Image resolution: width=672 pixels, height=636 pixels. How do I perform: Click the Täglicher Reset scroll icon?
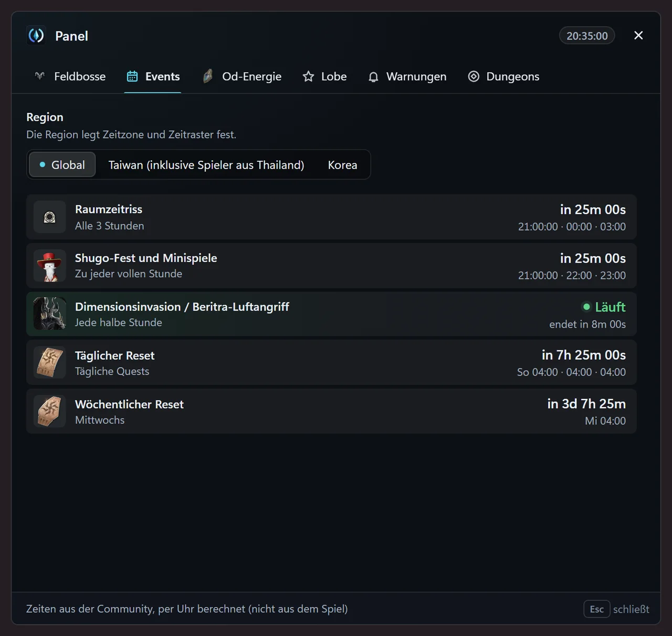pyautogui.click(x=50, y=363)
